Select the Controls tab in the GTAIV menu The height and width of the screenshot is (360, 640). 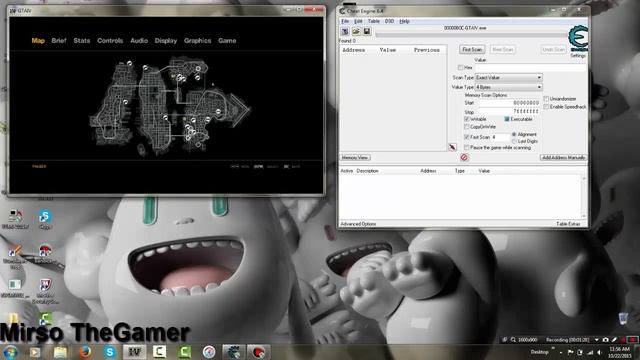110,40
